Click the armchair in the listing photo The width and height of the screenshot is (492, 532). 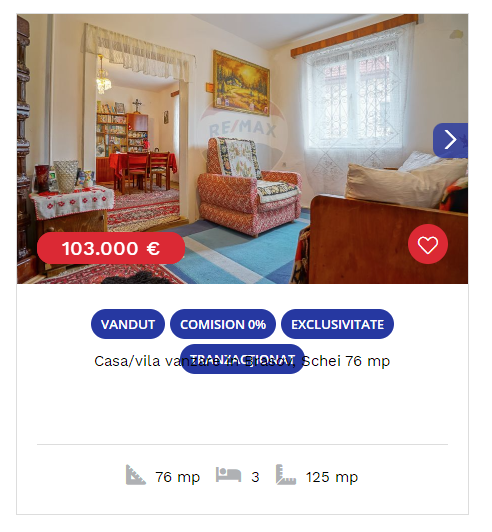pos(249,187)
